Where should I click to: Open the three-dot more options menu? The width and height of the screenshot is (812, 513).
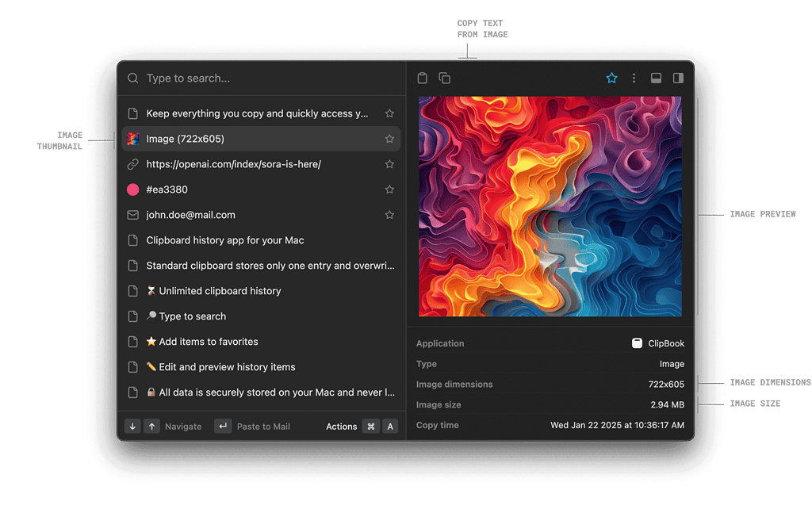pyautogui.click(x=634, y=78)
